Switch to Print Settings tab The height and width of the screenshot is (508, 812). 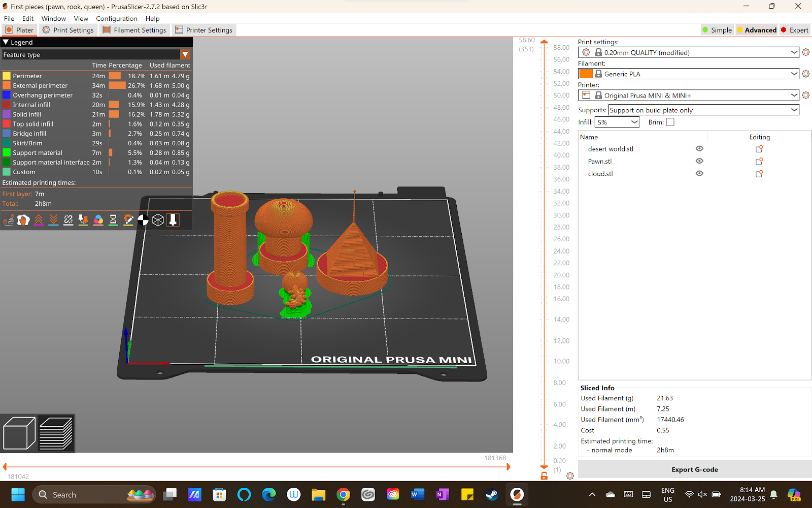(x=69, y=30)
